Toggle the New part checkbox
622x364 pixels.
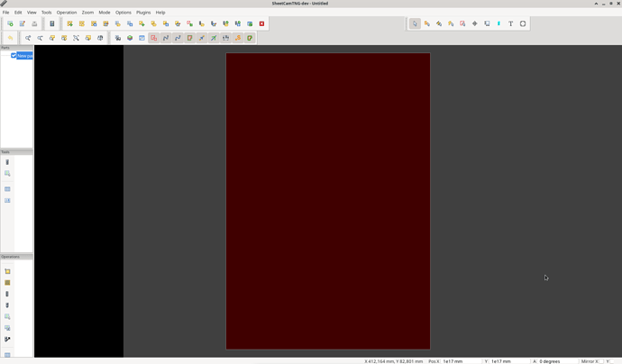click(x=14, y=56)
